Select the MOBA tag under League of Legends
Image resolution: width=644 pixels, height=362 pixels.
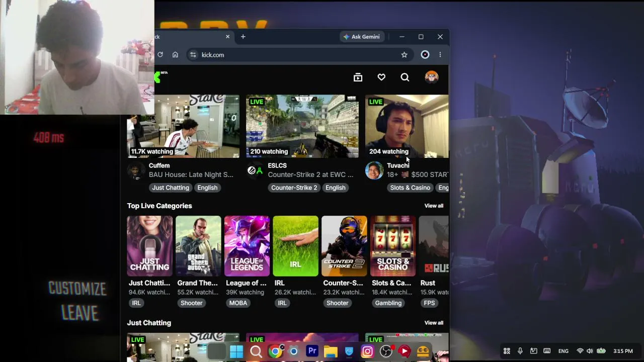(x=238, y=303)
